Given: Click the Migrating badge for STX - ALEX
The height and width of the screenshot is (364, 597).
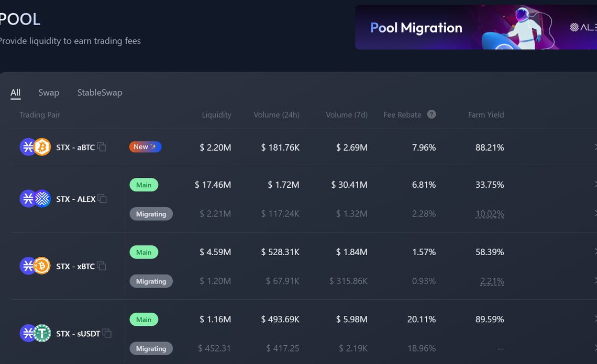Looking at the screenshot, I should (151, 214).
